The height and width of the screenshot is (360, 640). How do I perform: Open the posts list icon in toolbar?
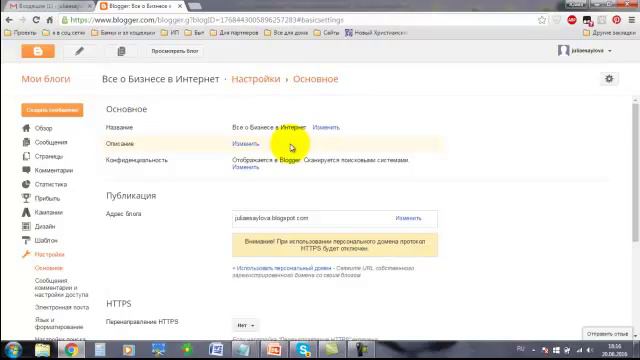click(121, 51)
